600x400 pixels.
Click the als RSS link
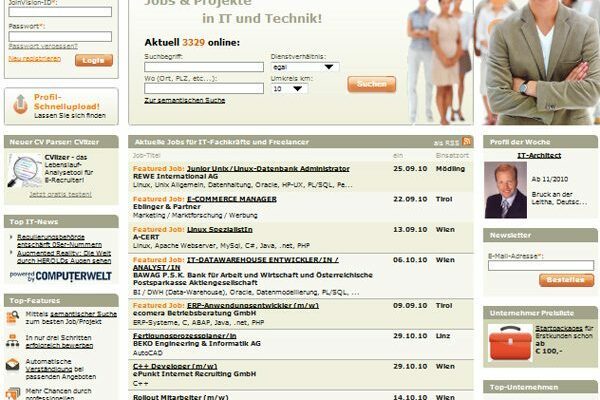click(x=446, y=143)
